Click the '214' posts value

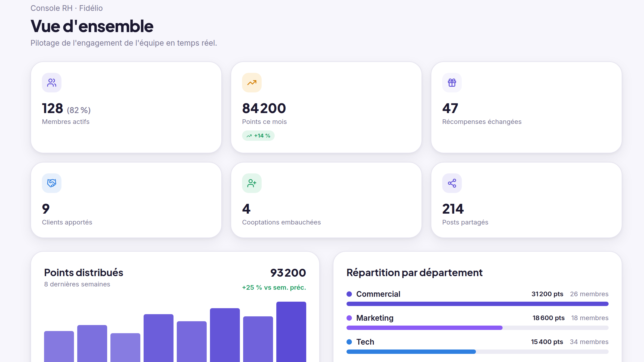point(453,209)
